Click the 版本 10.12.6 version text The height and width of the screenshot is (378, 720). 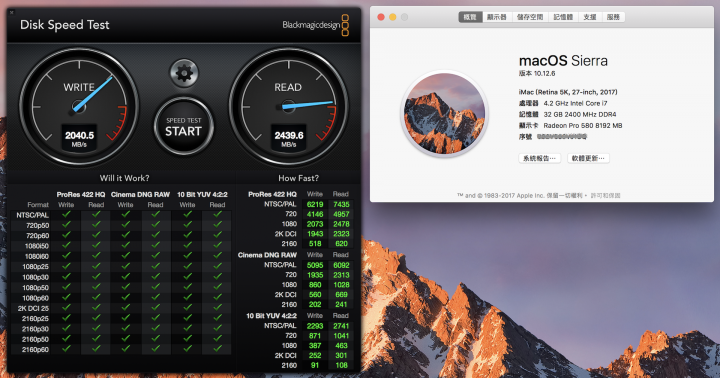[537, 73]
